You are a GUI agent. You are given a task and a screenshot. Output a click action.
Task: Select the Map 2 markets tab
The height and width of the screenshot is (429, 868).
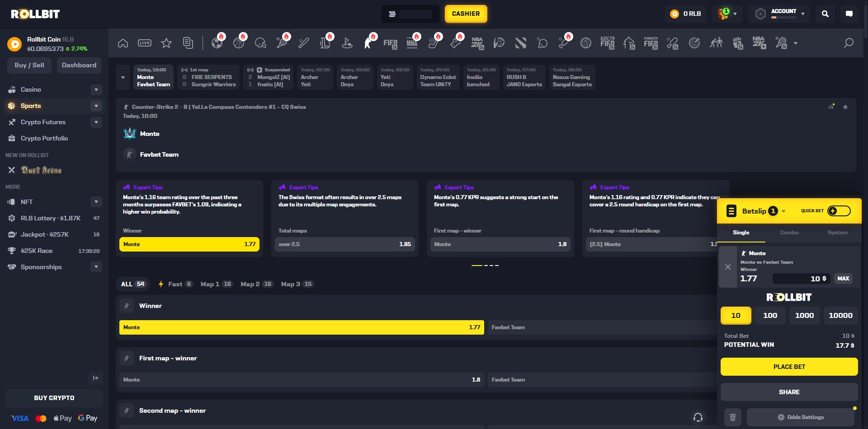pyautogui.click(x=256, y=284)
